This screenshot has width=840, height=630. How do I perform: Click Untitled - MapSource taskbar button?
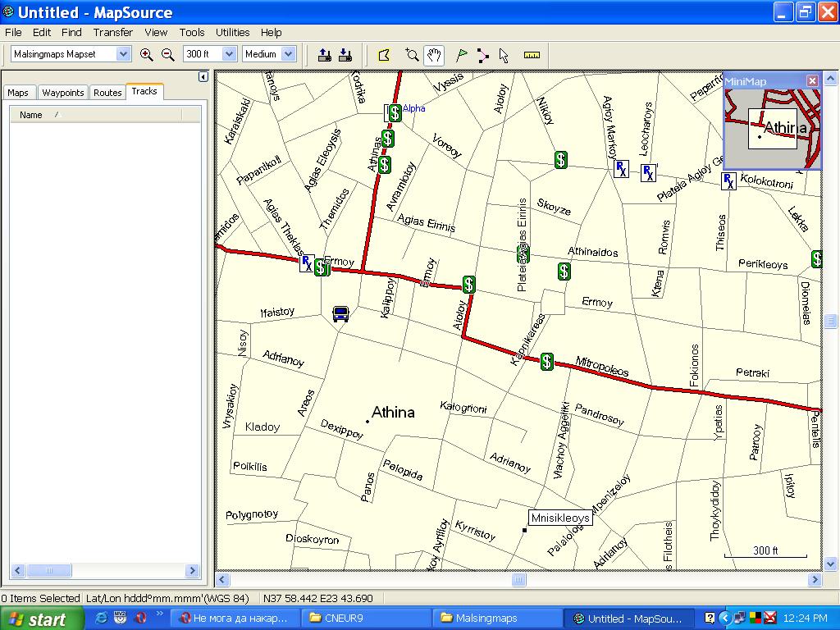click(x=628, y=619)
